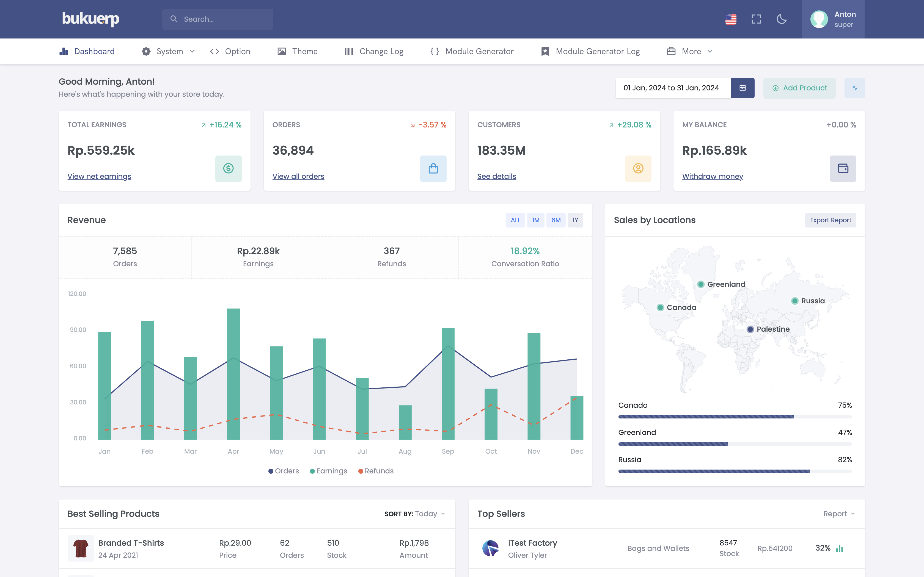Click the dollar earnings icon
Viewport: 924px width, 577px height.
point(228,168)
